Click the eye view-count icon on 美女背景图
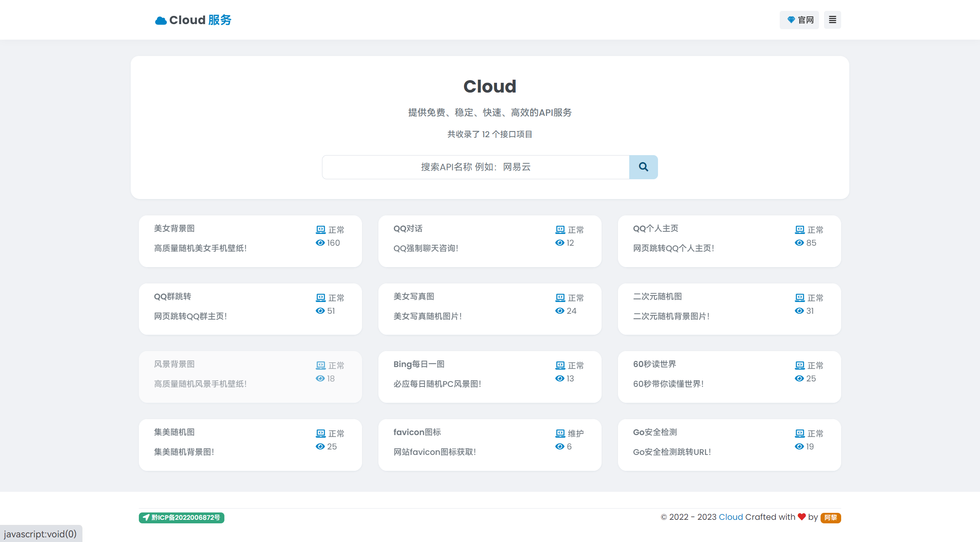The width and height of the screenshot is (980, 542). [x=320, y=243]
